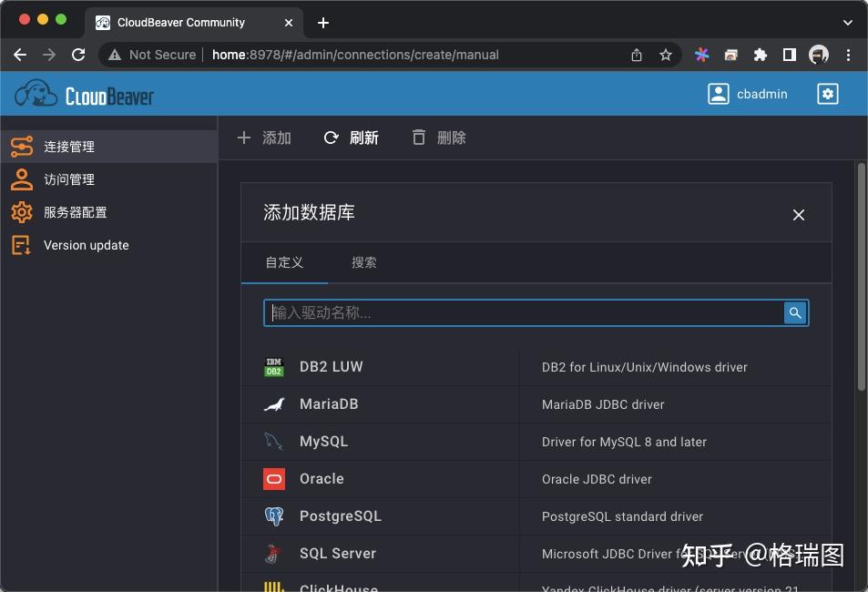Click the search magnifier in the driver input
The image size is (868, 592).
[x=794, y=312]
